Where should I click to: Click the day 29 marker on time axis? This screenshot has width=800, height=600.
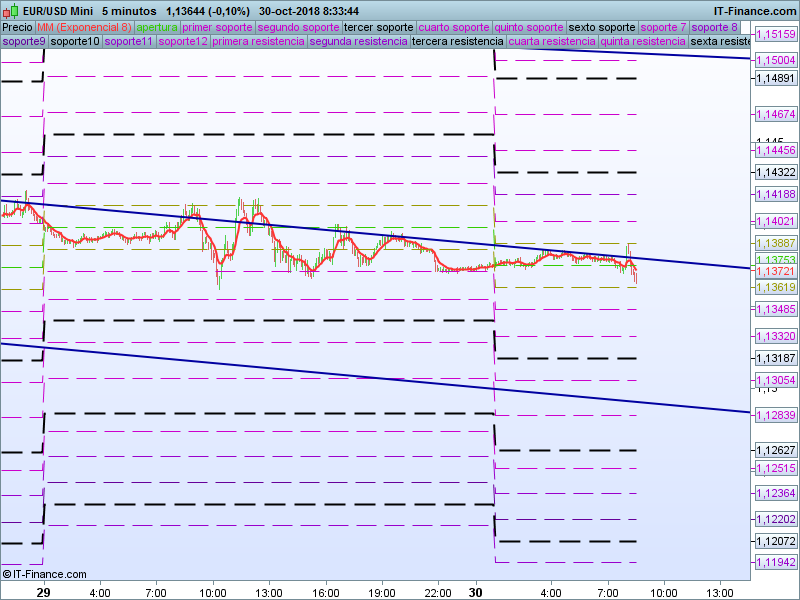pos(43,592)
